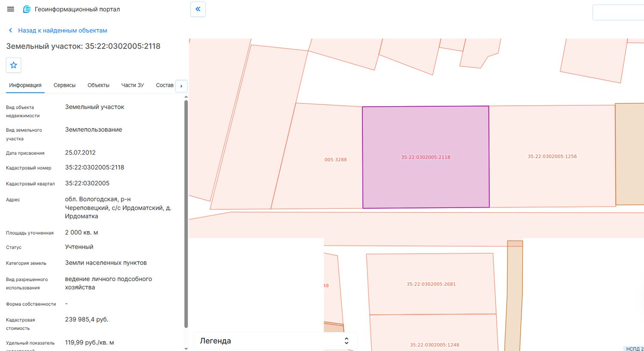Switch to the Части ЗУ tab
Screen dimensions: 644x351
click(x=133, y=85)
